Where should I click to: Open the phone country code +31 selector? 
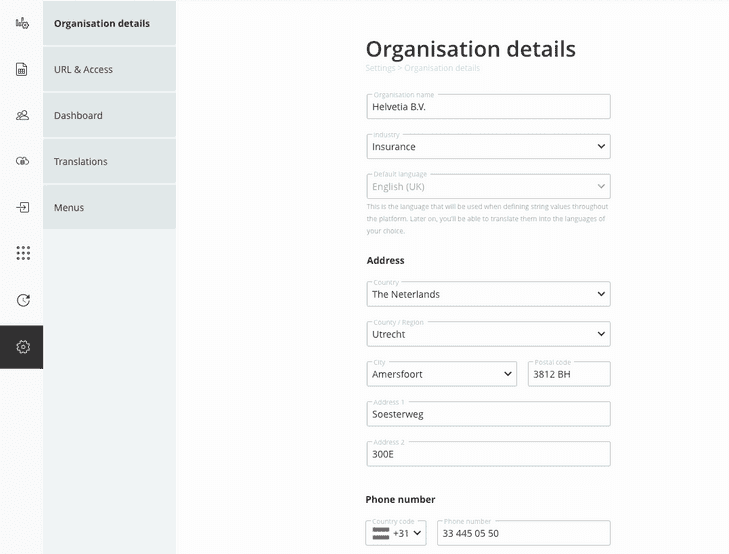396,533
